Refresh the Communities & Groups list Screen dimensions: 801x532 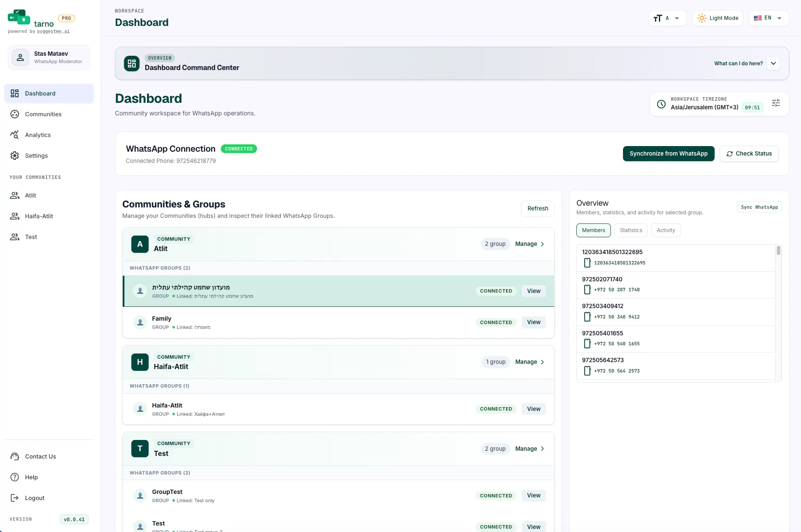[538, 209]
